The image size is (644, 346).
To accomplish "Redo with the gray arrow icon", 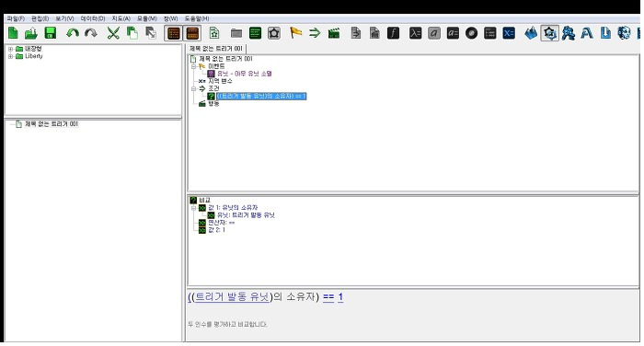I will [91, 33].
